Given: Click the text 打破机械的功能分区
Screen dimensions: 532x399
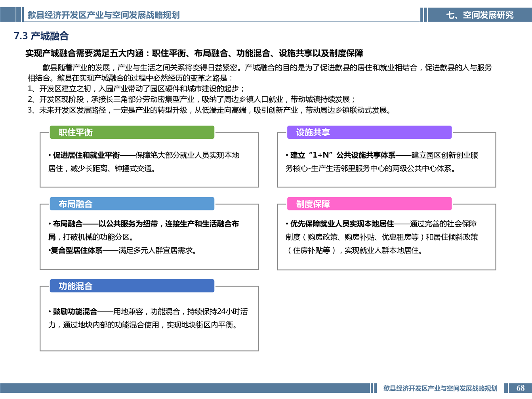Looking at the screenshot, I should click(x=99, y=237).
